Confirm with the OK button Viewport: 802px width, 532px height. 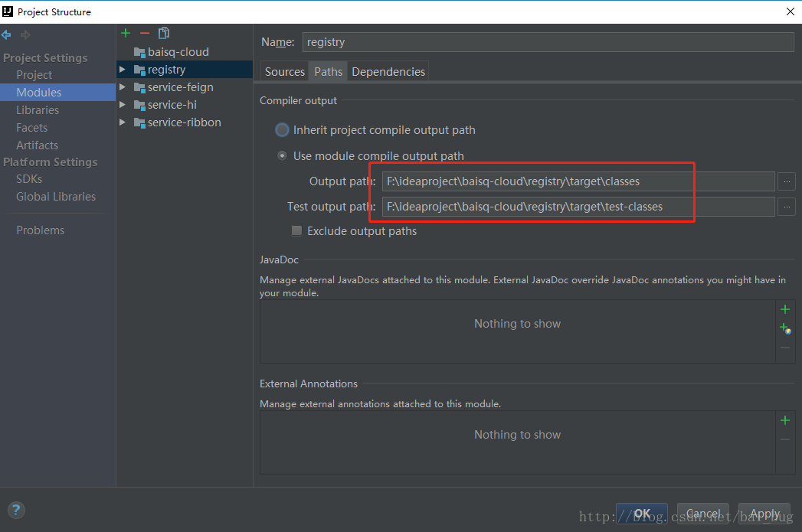[641, 513]
